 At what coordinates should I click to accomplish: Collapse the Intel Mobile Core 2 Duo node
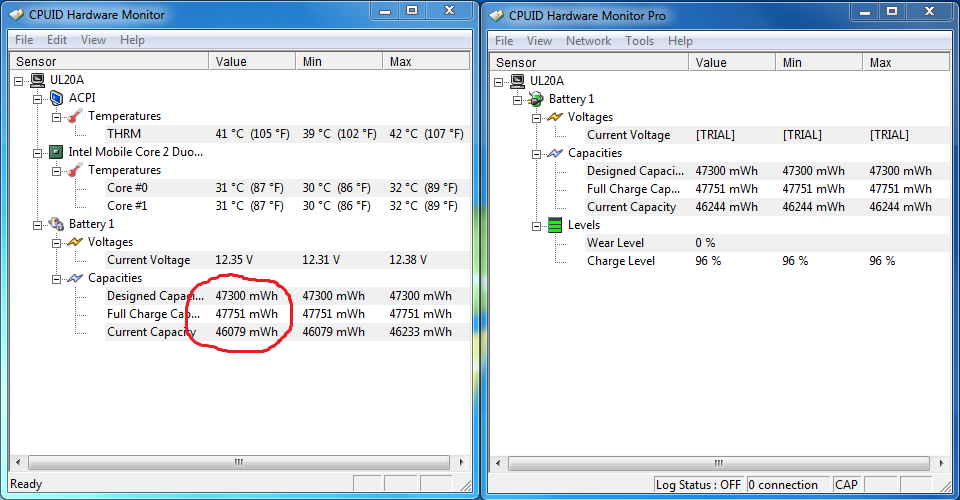[x=37, y=153]
